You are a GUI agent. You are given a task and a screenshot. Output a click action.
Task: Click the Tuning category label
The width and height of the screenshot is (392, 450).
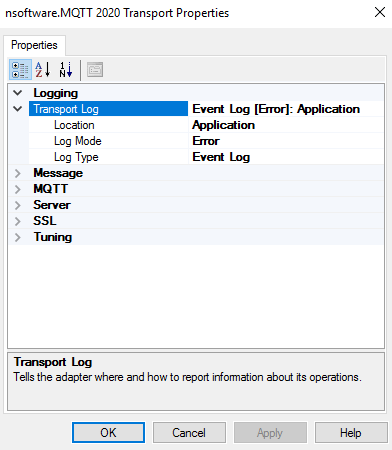53,237
